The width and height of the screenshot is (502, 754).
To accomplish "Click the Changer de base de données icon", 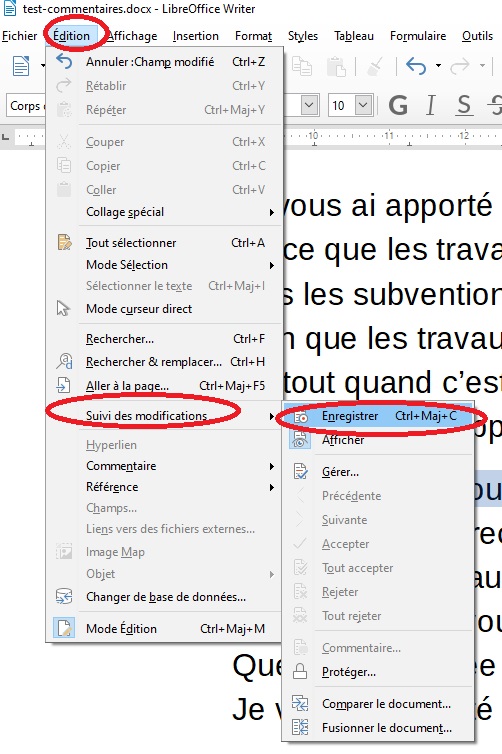I will (x=64, y=597).
